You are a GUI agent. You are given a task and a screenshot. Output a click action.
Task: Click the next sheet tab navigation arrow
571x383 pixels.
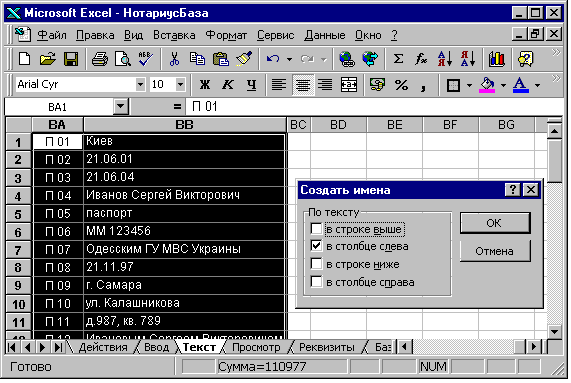pyautogui.click(x=43, y=347)
